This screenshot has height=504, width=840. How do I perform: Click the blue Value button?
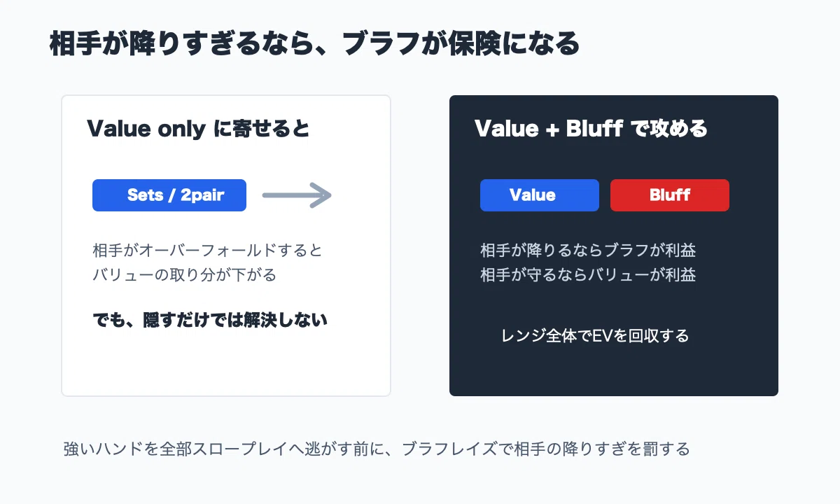tap(540, 195)
